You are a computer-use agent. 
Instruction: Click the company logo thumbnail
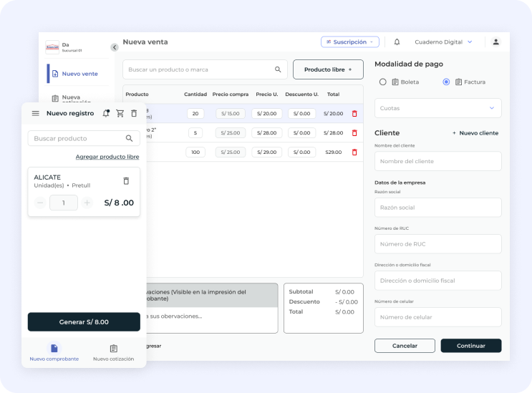(52, 47)
